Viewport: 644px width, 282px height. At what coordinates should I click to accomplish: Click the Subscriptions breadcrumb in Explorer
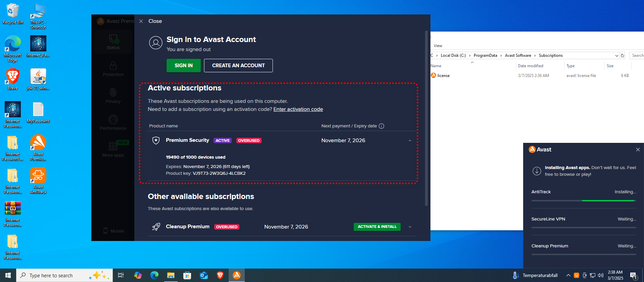click(551, 55)
